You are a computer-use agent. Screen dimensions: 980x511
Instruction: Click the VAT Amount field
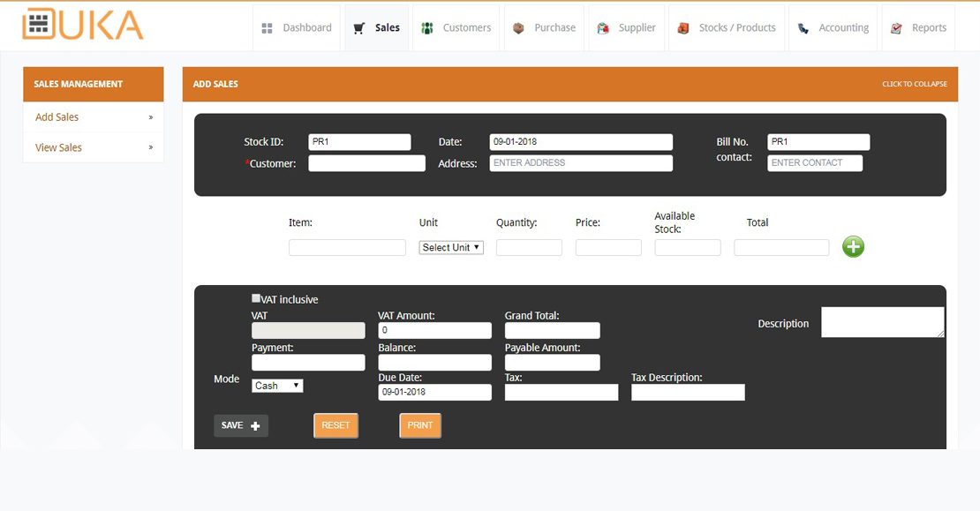[x=434, y=330]
